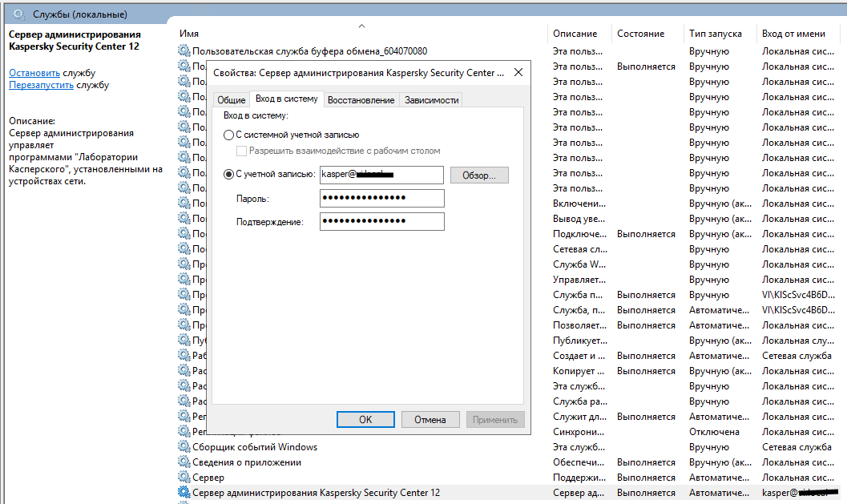The width and height of the screenshot is (847, 504).
Task: Click Сетевая служба cell in Создает и row
Action: click(797, 356)
